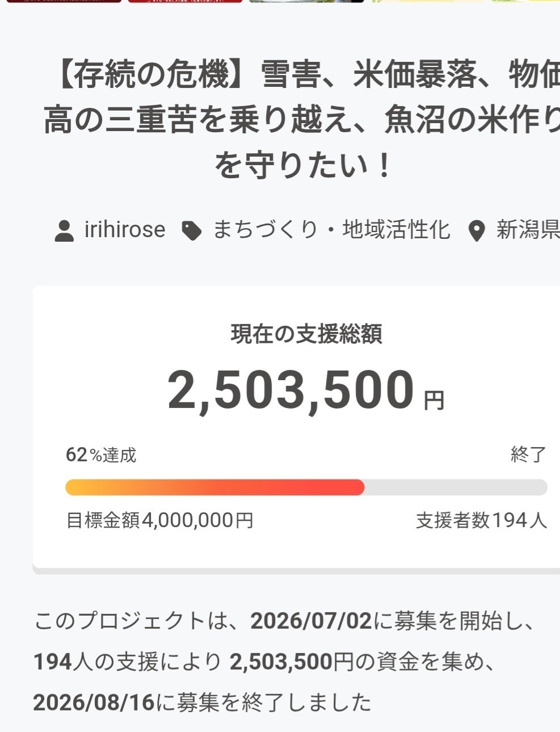Screen dimensions: 560x732
Task: Click the 2,503,500 円 total support amount
Action: pos(306,390)
